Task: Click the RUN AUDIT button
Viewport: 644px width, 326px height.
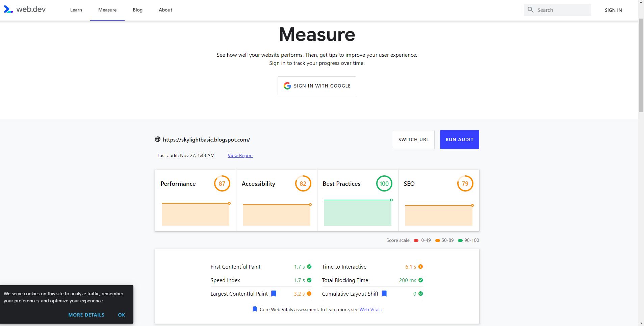Action: coord(459,140)
